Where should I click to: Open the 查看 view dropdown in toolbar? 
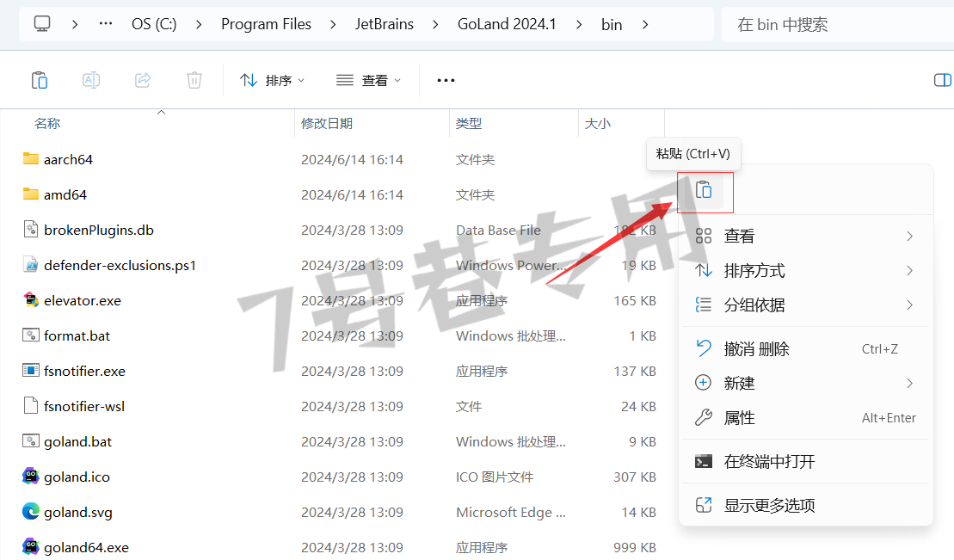pos(369,80)
